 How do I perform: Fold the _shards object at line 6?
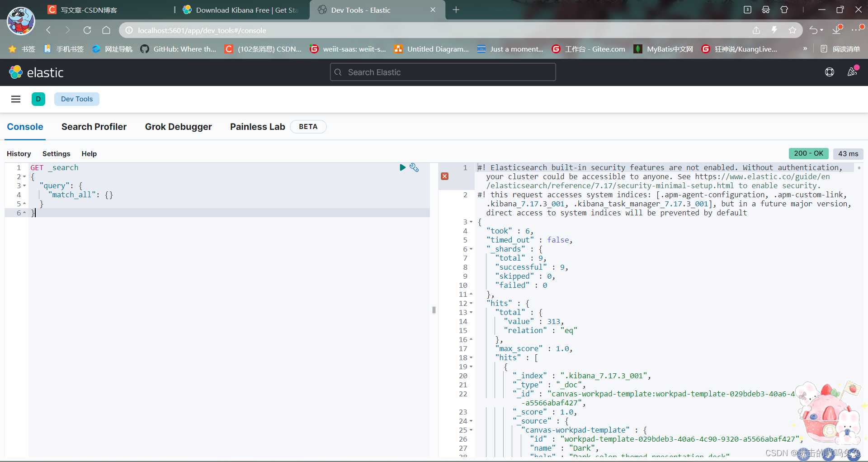[471, 249]
